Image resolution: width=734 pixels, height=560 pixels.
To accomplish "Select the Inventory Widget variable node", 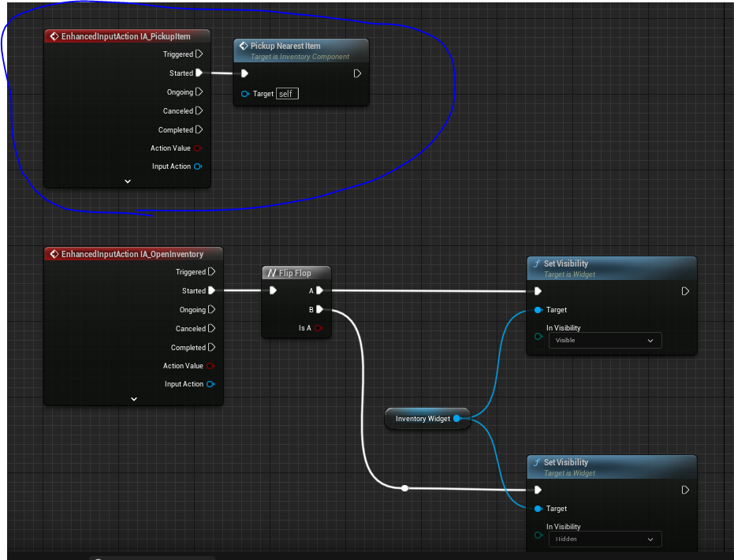I will tap(427, 419).
